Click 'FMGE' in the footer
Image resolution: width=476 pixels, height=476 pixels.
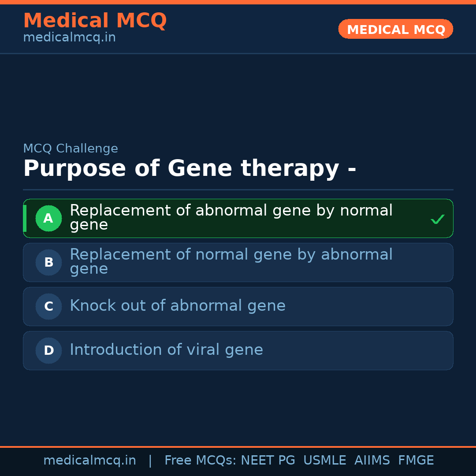(416, 461)
